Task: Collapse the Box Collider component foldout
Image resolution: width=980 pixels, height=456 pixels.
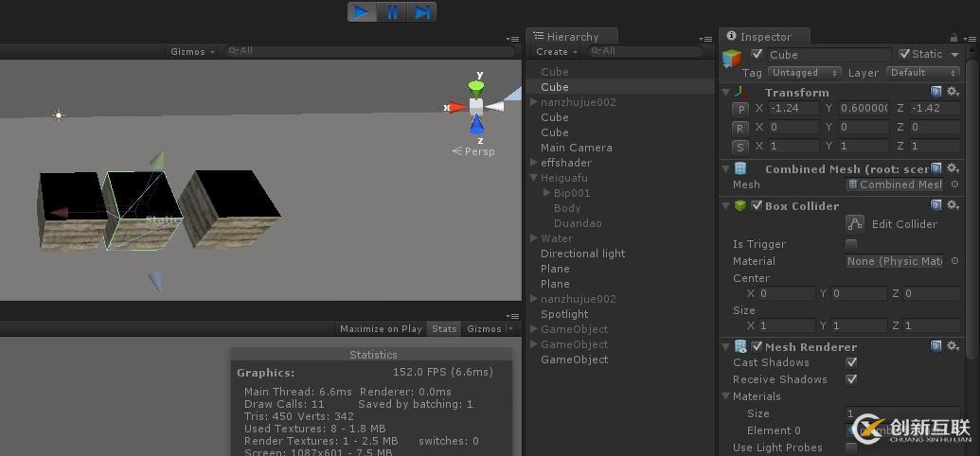Action: [725, 205]
